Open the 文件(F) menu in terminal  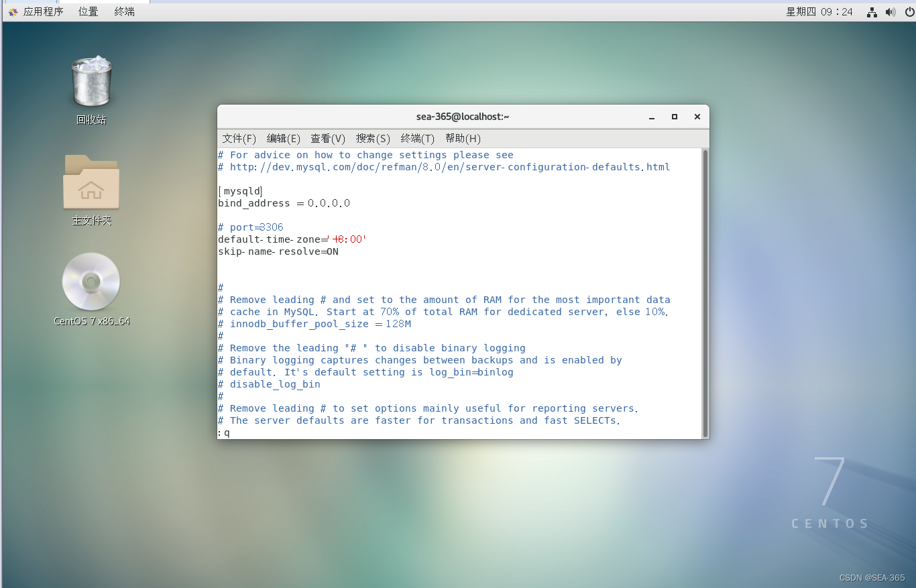tap(239, 138)
